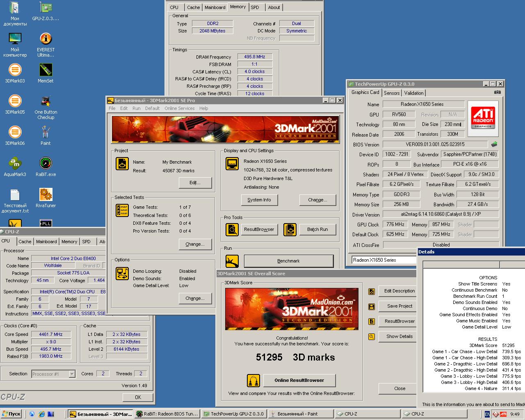Image resolution: width=525 pixels, height=420 pixels.
Task: Click the GPU Name field in GPU-Z
Action: coord(424,104)
